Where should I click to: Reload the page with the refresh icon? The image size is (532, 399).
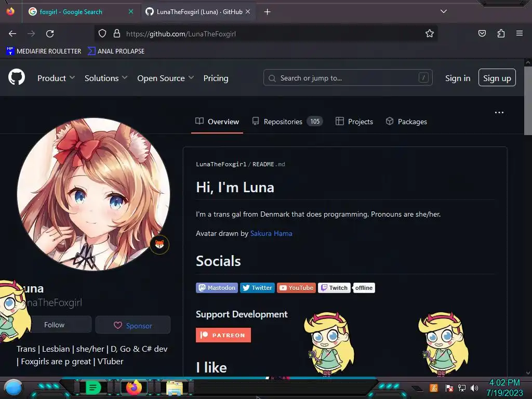pos(50,34)
